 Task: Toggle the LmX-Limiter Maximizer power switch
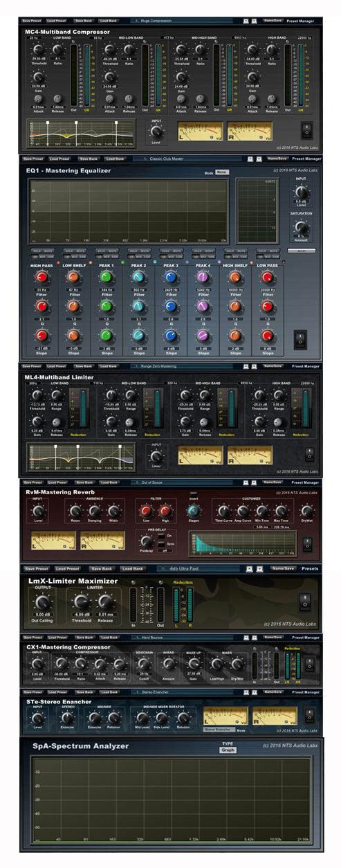pos(305,602)
